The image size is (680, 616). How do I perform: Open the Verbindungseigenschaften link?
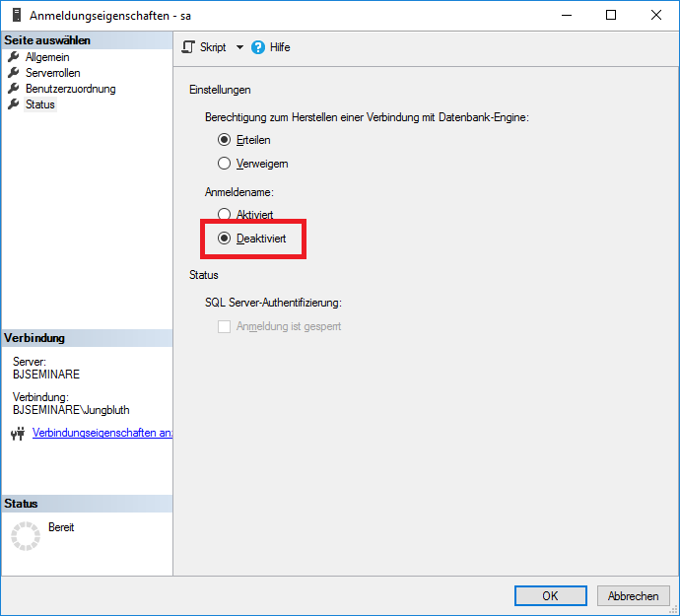(x=102, y=433)
